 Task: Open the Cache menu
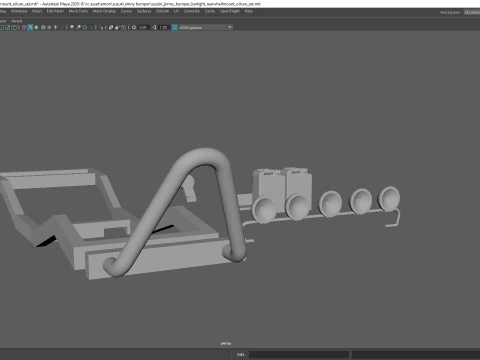[210, 11]
